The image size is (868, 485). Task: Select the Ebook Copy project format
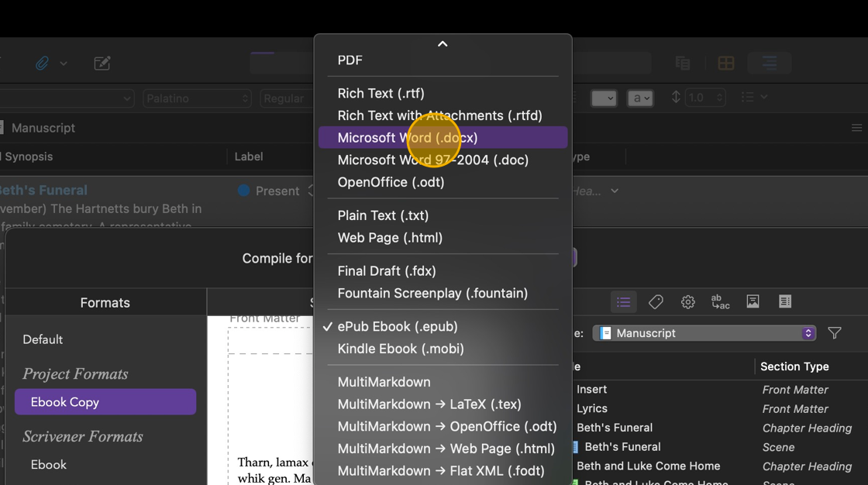tap(105, 402)
